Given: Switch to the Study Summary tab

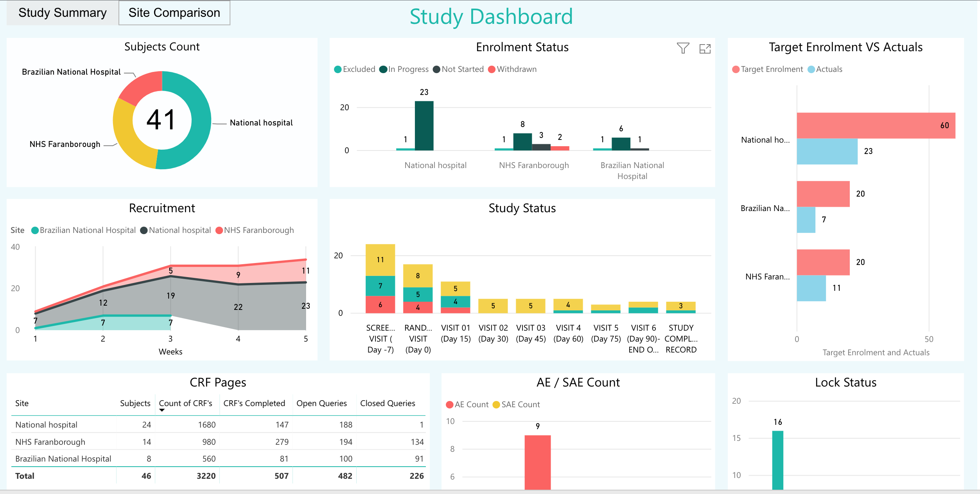Looking at the screenshot, I should (63, 13).
